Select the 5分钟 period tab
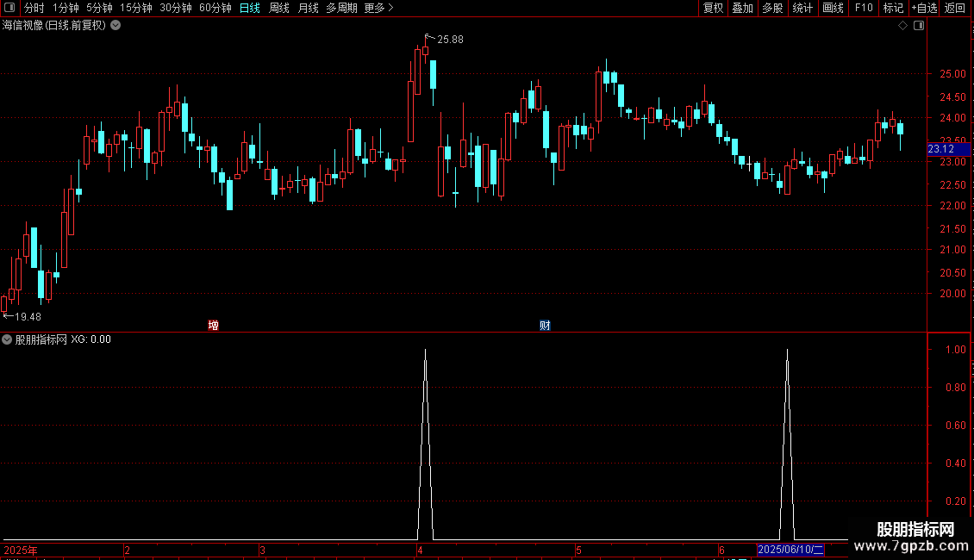 [99, 8]
